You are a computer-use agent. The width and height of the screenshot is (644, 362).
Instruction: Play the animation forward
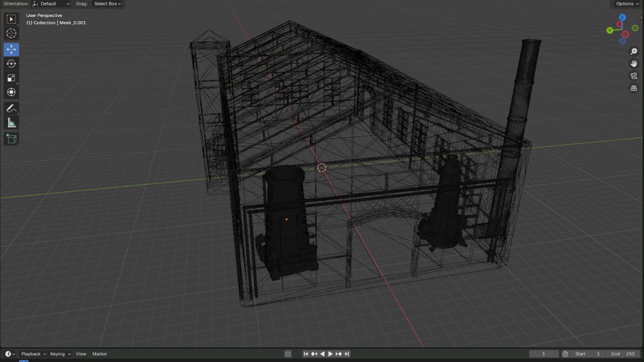pos(330,354)
